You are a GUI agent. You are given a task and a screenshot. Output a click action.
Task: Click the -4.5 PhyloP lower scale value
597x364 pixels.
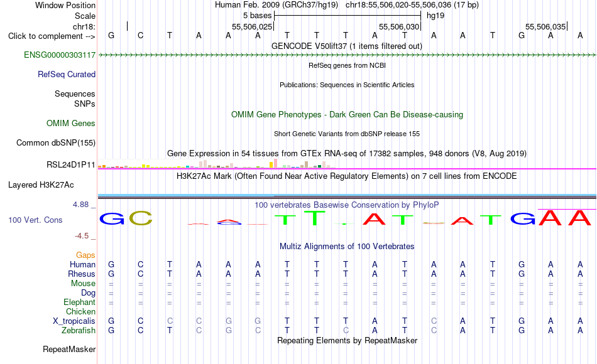[x=82, y=236]
